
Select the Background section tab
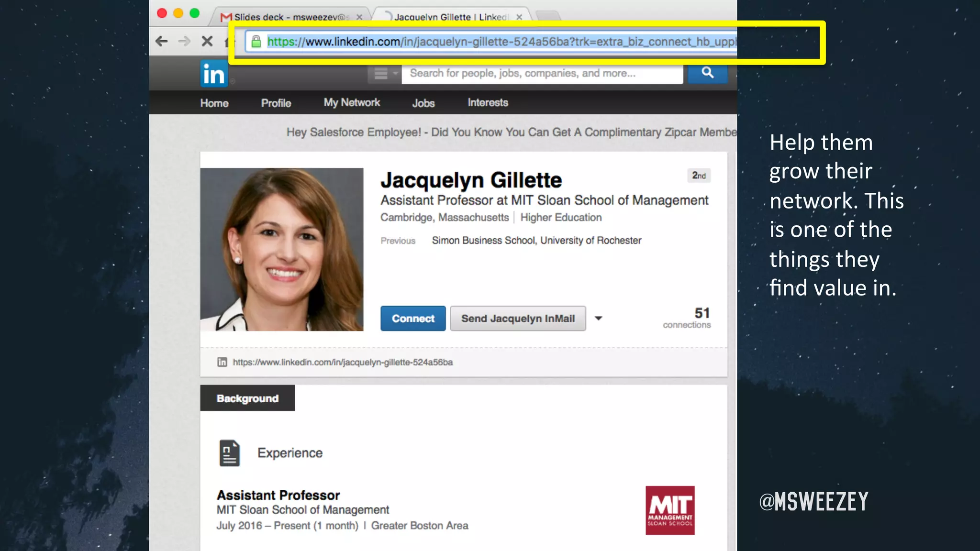click(x=247, y=398)
